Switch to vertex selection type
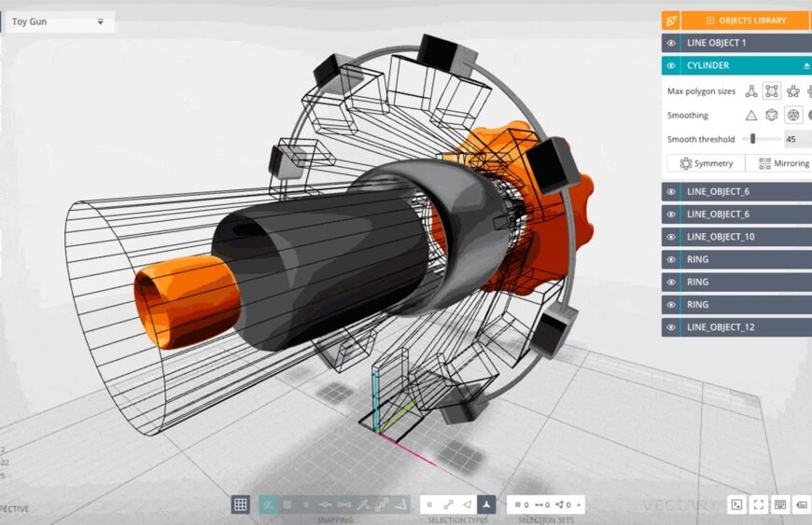Image resolution: width=812 pixels, height=525 pixels. click(x=429, y=504)
